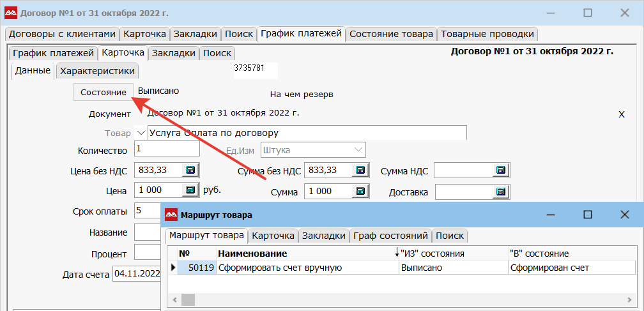This screenshot has height=311, width=644.
Task: Select Маршрут товара tab in route window
Action: pos(207,236)
